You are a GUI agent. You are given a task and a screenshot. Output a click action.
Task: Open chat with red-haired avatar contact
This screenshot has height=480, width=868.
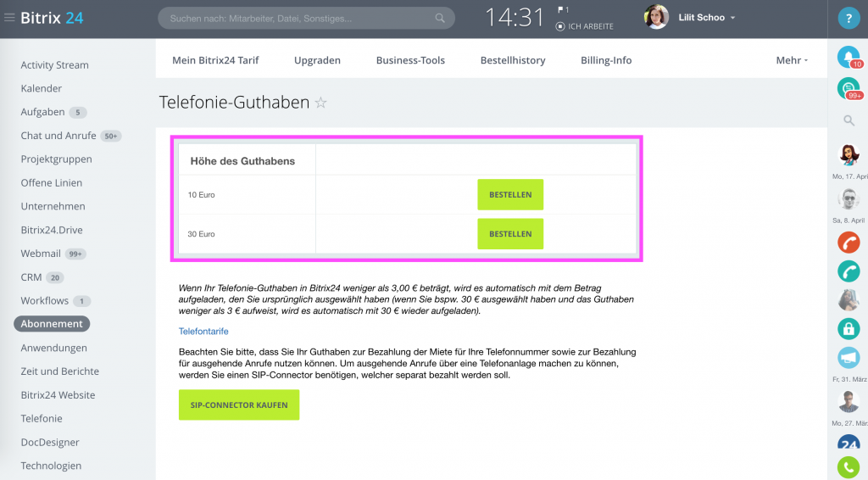point(849,155)
